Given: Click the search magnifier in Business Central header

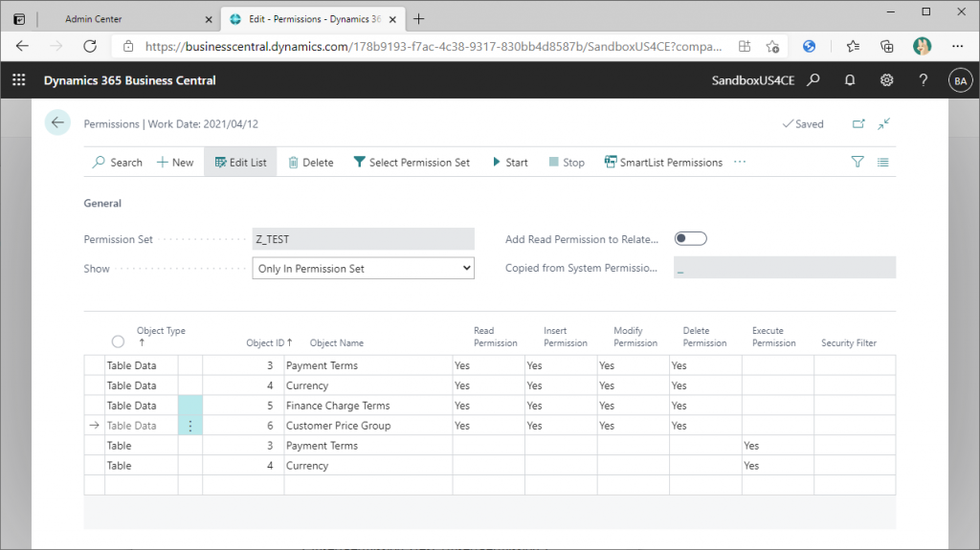Looking at the screenshot, I should point(813,80).
